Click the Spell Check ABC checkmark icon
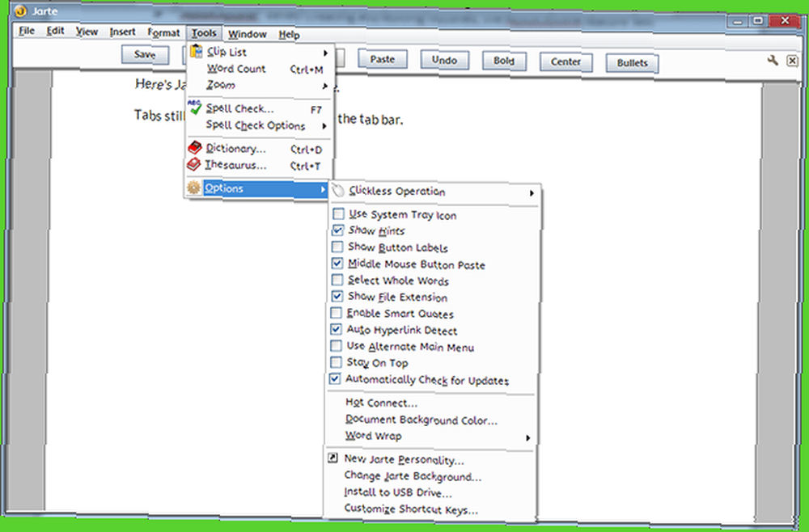The image size is (809, 532). (194, 108)
